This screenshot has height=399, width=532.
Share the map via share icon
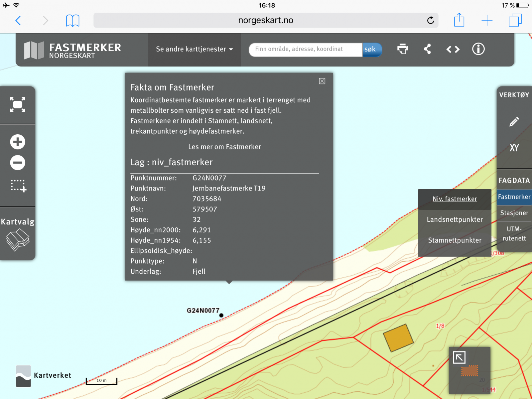(x=428, y=49)
